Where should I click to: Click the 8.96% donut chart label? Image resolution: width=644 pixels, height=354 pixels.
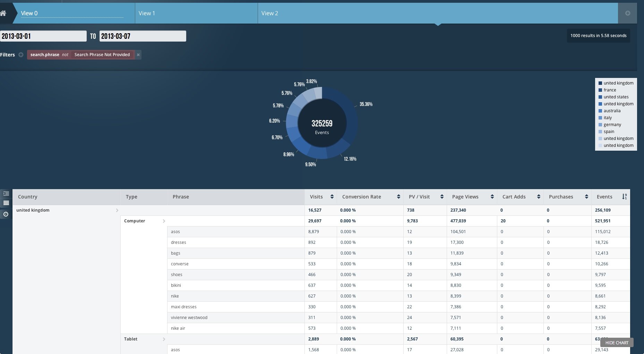click(289, 154)
